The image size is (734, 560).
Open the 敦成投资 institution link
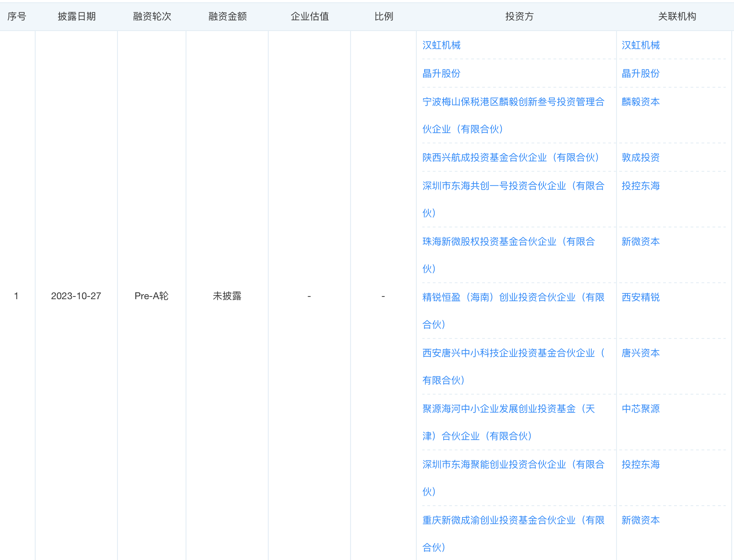coord(640,158)
